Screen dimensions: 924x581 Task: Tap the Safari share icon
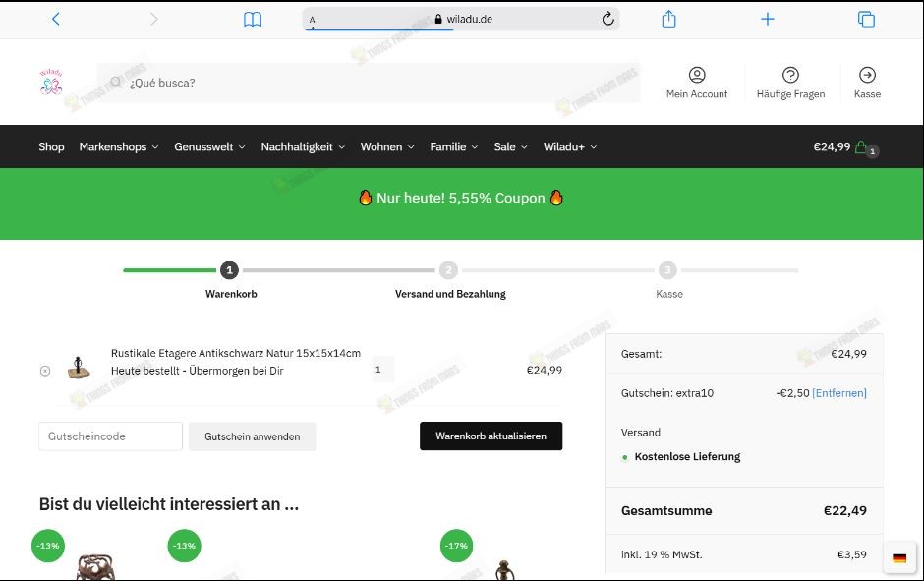(x=668, y=19)
